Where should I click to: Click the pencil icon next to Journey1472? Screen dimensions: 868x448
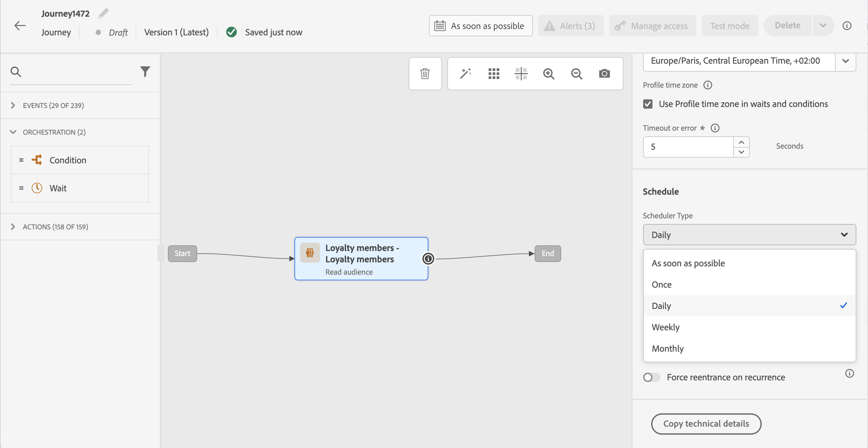(x=104, y=13)
